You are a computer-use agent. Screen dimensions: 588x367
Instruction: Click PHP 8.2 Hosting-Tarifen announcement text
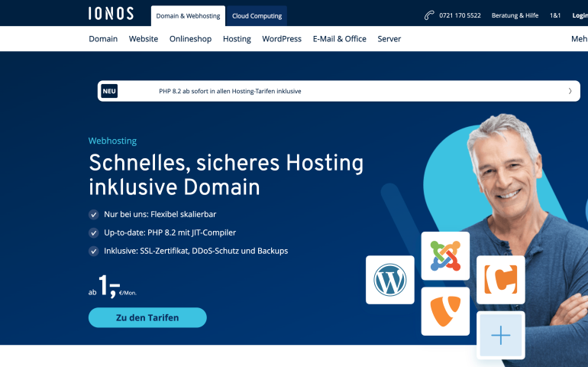coord(230,91)
